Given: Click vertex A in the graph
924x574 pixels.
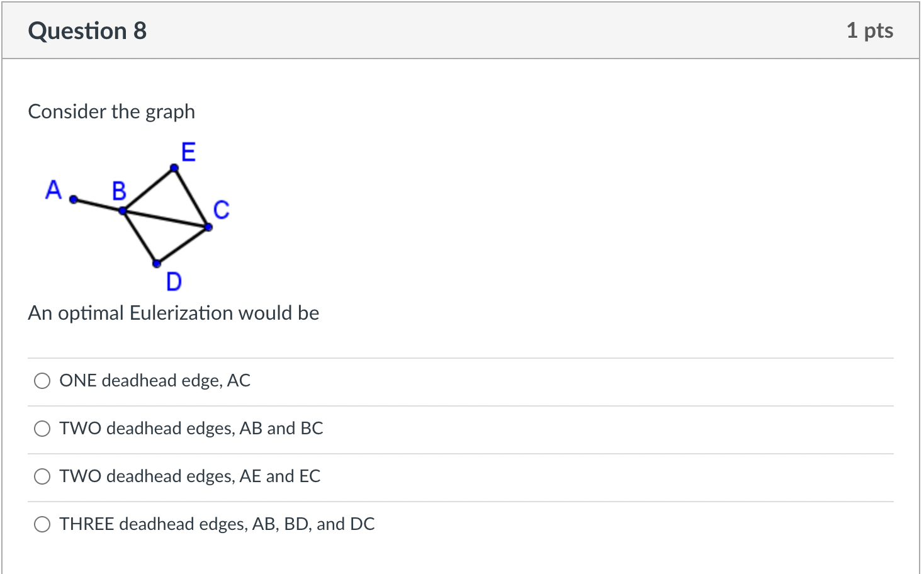Looking at the screenshot, I should coord(72,200).
